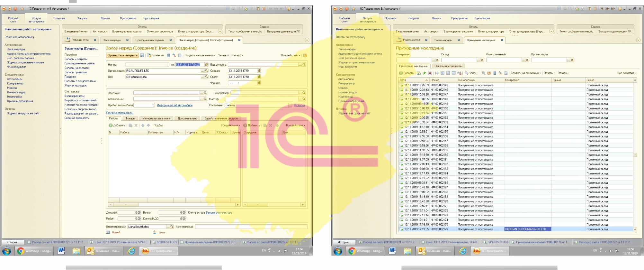Follow the Информация об автомобиле link

[174, 105]
